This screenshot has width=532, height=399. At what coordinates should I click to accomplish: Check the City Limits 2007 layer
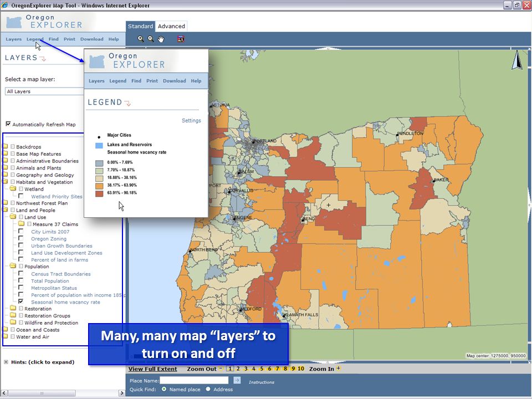(21, 231)
